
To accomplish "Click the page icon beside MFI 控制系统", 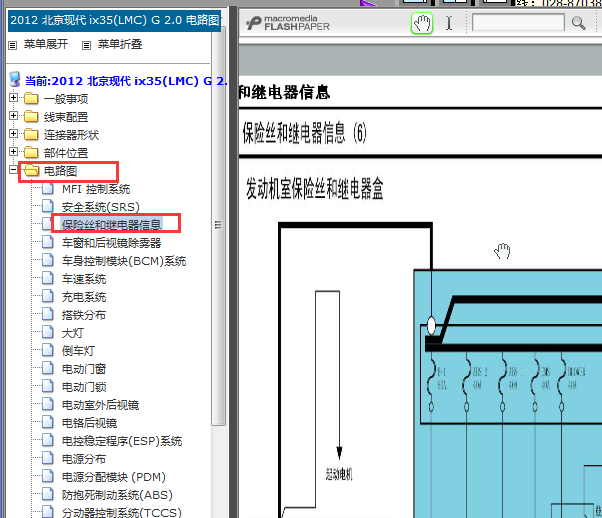I will (x=48, y=189).
